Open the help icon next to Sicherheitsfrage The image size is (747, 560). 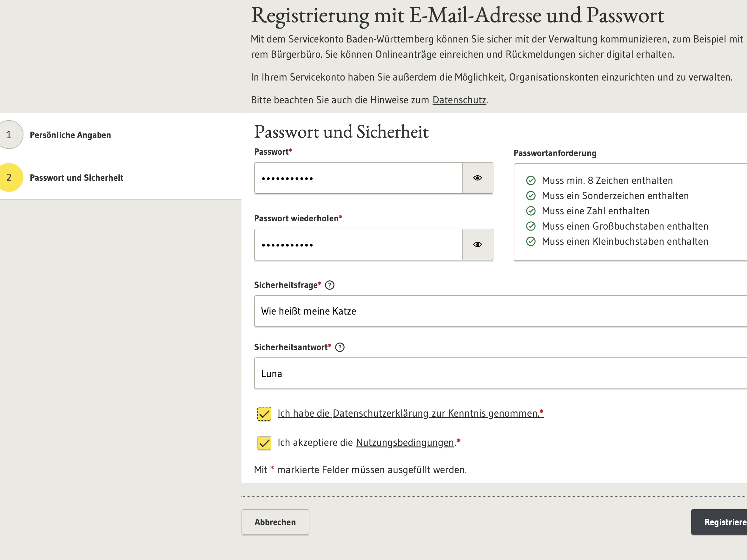[330, 285]
